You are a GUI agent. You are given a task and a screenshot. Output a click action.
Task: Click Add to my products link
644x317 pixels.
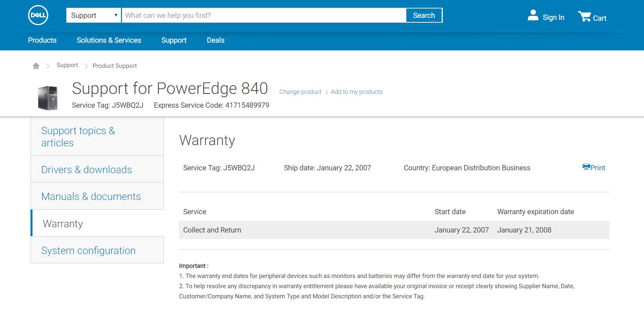[x=357, y=92]
